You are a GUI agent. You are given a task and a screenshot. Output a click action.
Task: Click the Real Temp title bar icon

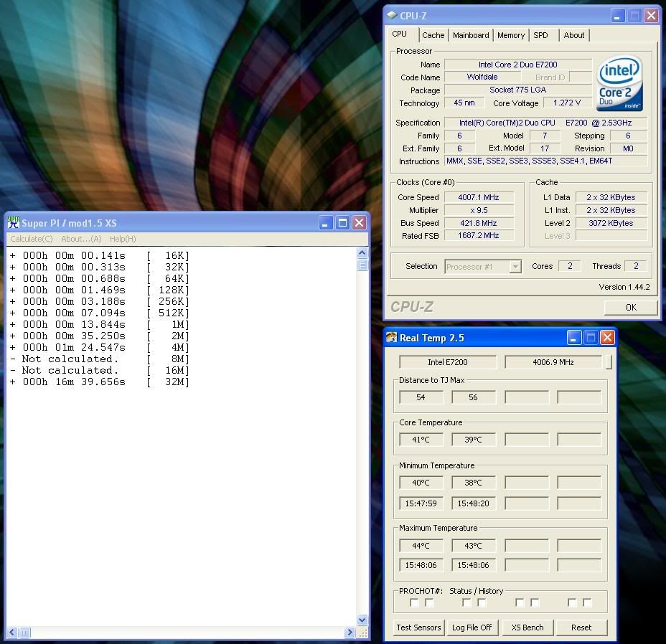[391, 338]
